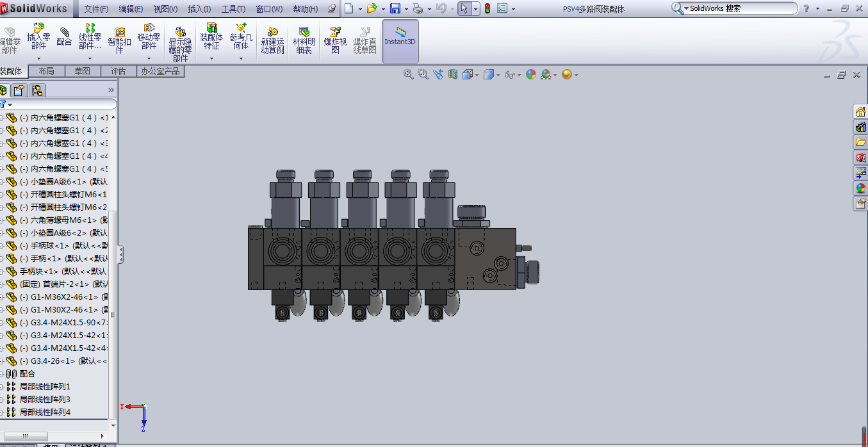Open the Display Style dropdown cube
The image size is (868, 447).
pyautogui.click(x=491, y=74)
